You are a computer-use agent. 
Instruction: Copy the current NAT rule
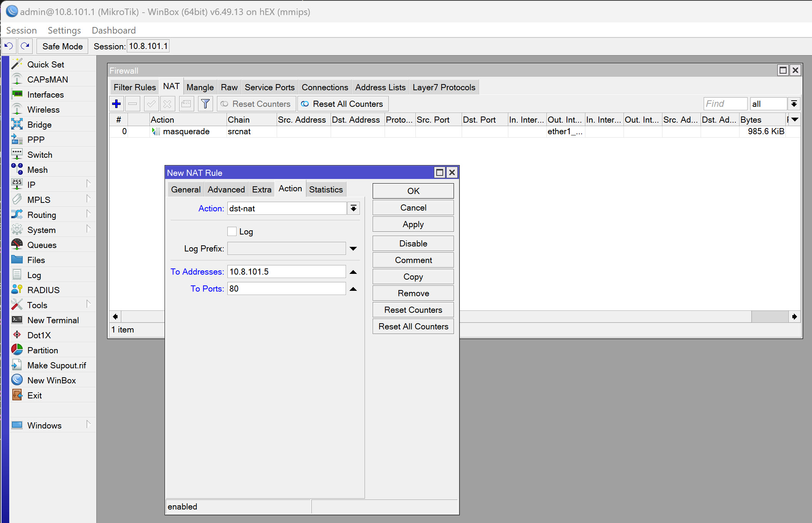click(413, 277)
